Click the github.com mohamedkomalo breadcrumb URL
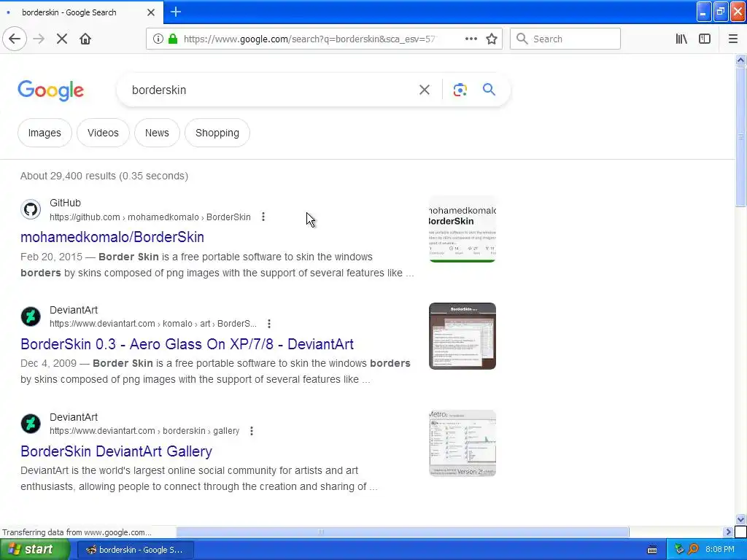The height and width of the screenshot is (560, 747). 150,217
